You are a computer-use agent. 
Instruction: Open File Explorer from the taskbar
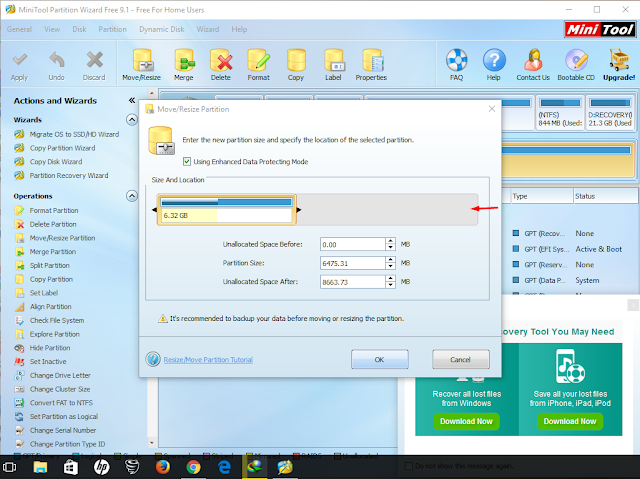pos(40,467)
